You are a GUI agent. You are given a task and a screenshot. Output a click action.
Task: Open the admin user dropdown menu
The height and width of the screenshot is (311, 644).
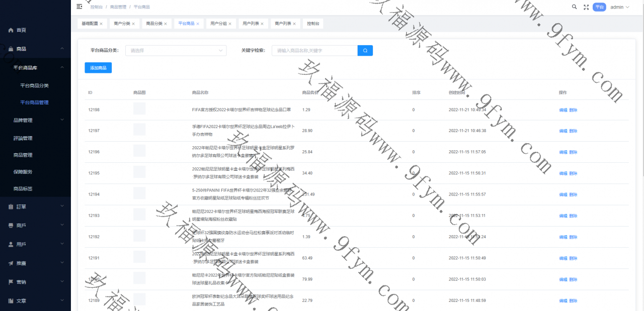619,7
